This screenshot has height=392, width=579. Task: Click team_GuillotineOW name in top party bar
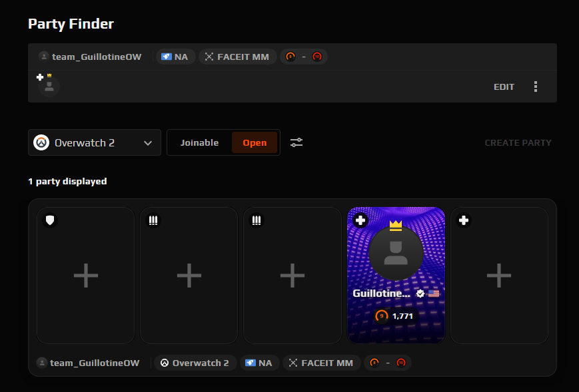coord(97,57)
